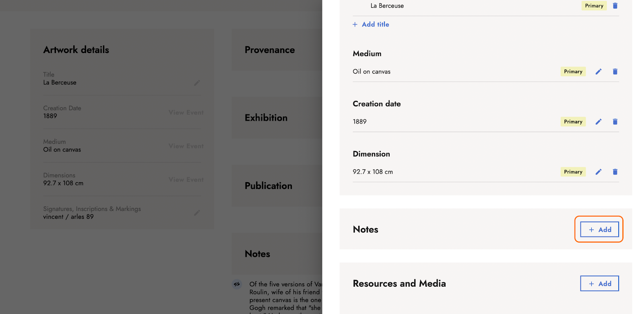644x314 pixels.
Task: Edit the 1889 creation date entry
Action: click(x=599, y=122)
